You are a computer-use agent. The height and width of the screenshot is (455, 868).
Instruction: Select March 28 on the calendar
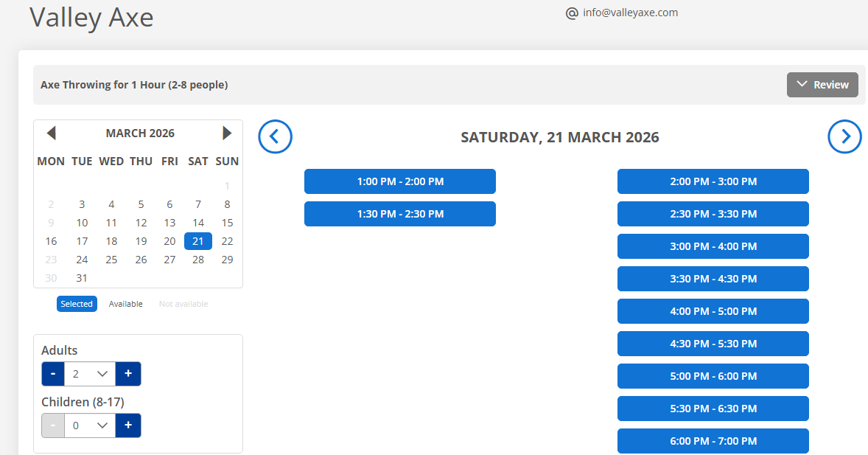(198, 260)
